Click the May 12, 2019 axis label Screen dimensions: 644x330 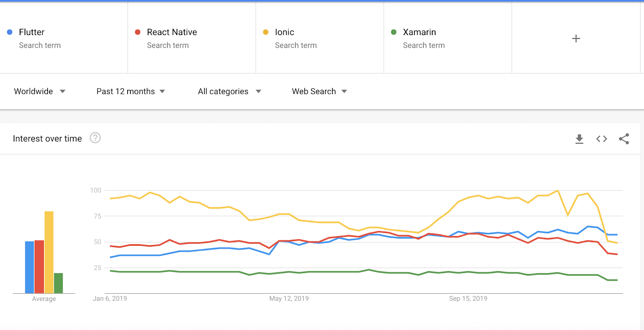pyautogui.click(x=289, y=299)
